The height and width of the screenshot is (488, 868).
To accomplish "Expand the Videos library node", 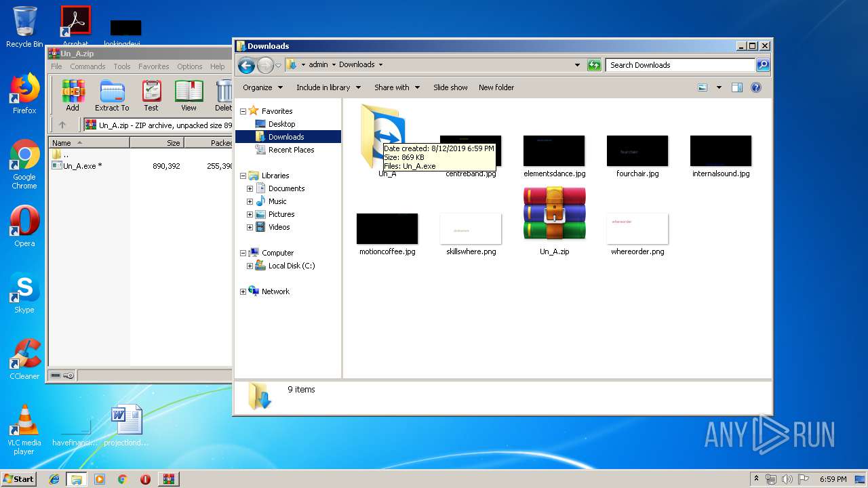I will tap(250, 227).
